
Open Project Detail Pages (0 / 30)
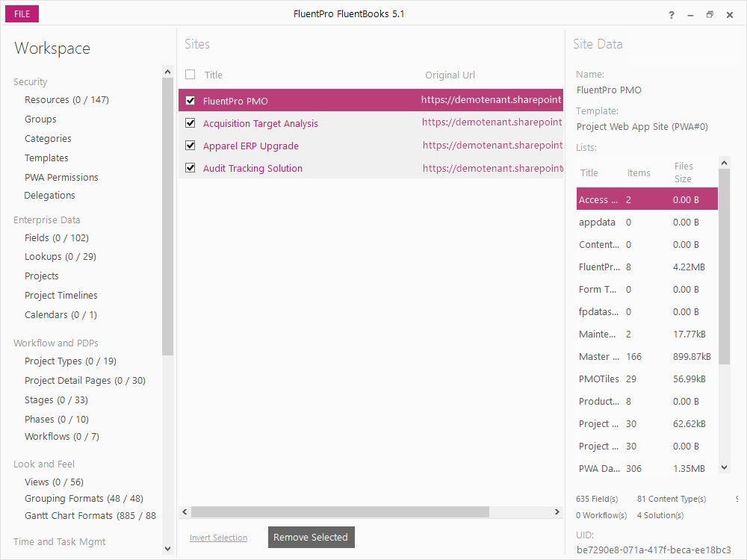(85, 381)
